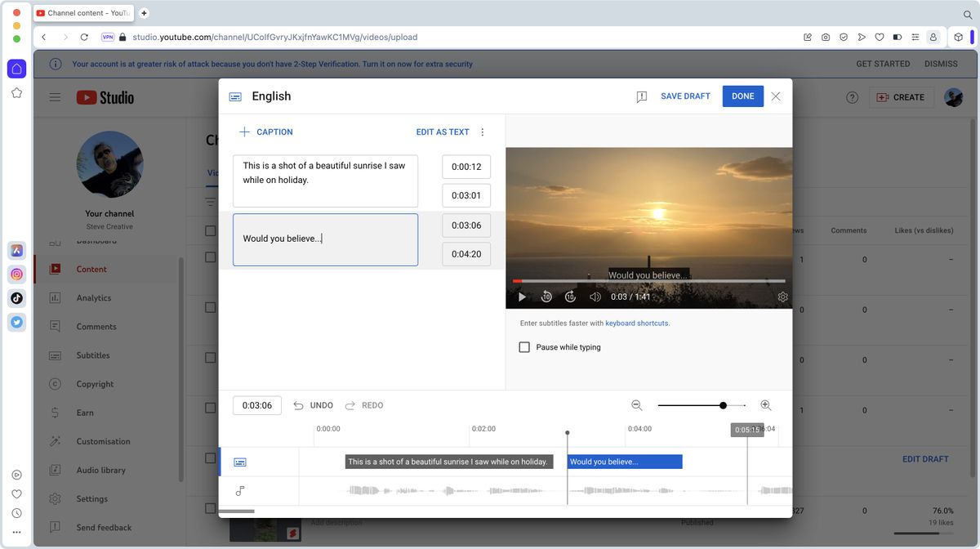This screenshot has height=549, width=980.
Task: Skip forward 10 seconds in the player
Action: point(570,297)
